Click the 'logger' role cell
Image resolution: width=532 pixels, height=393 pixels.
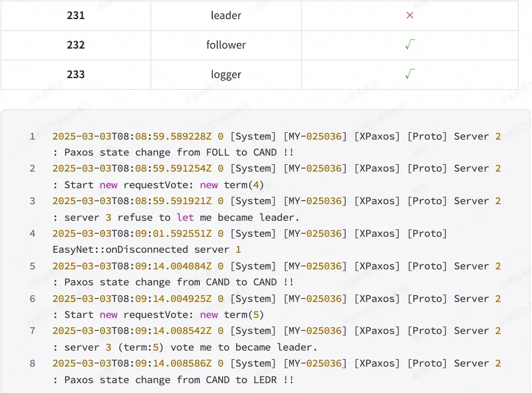click(226, 74)
